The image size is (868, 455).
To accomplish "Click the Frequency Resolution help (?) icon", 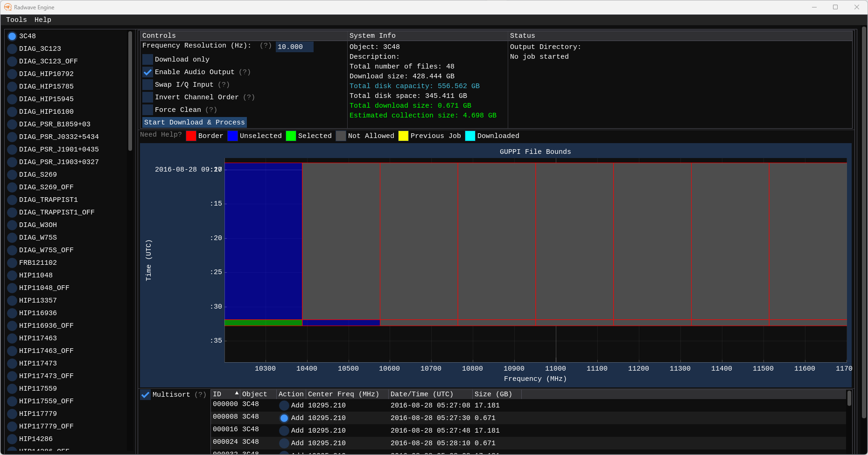I will click(x=266, y=46).
